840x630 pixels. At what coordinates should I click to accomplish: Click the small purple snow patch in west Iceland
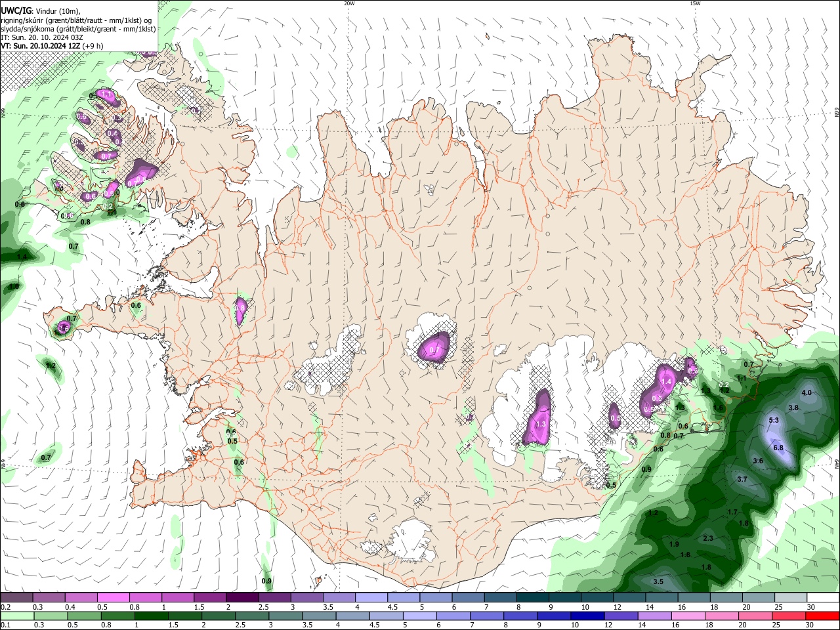pos(240,310)
